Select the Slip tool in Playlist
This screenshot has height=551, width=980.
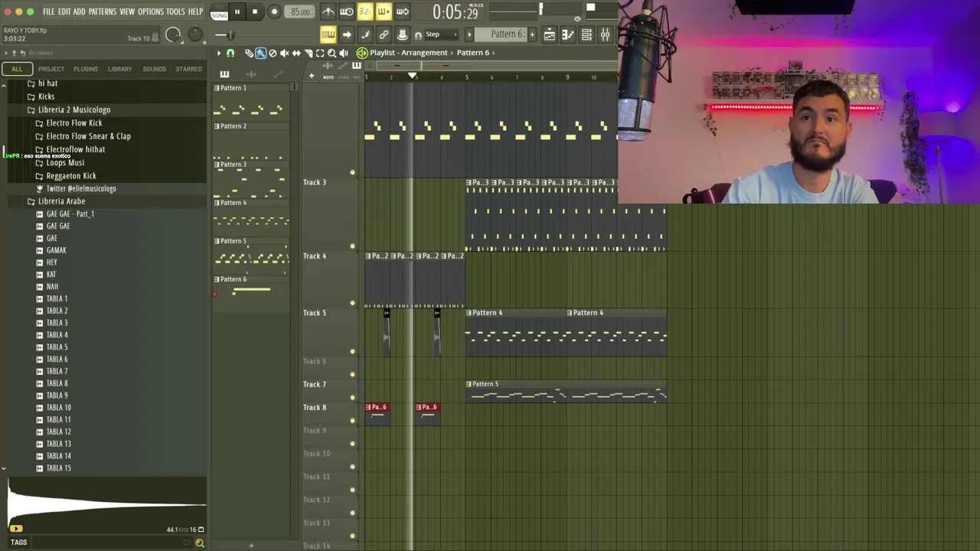click(x=296, y=53)
